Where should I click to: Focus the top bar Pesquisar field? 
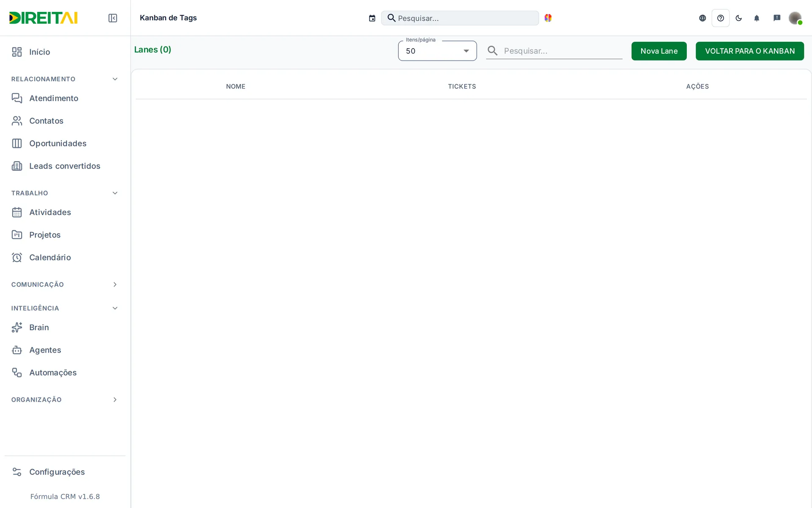(x=460, y=18)
